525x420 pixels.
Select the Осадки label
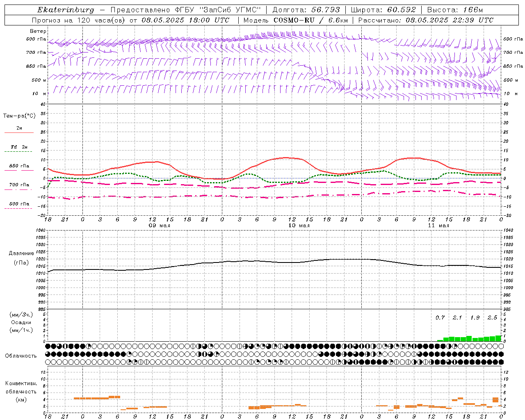[21, 322]
